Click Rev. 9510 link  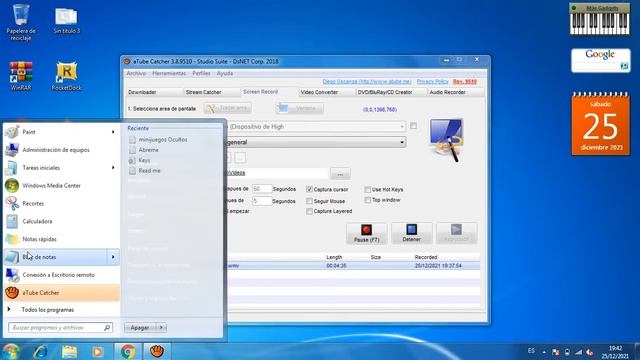pyautogui.click(x=464, y=82)
